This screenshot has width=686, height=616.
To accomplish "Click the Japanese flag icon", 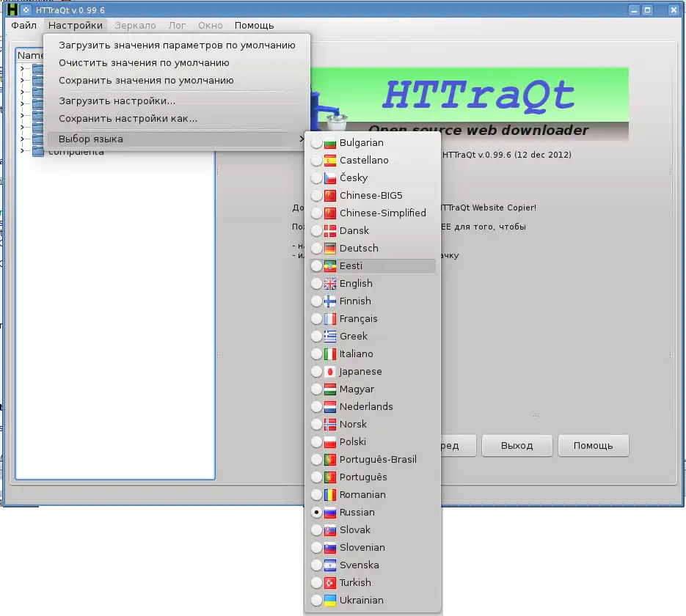I will (330, 372).
